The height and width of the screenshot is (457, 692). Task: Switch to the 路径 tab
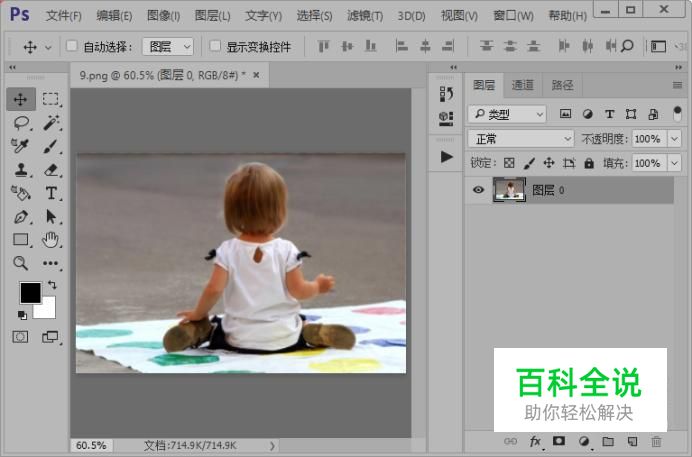562,85
